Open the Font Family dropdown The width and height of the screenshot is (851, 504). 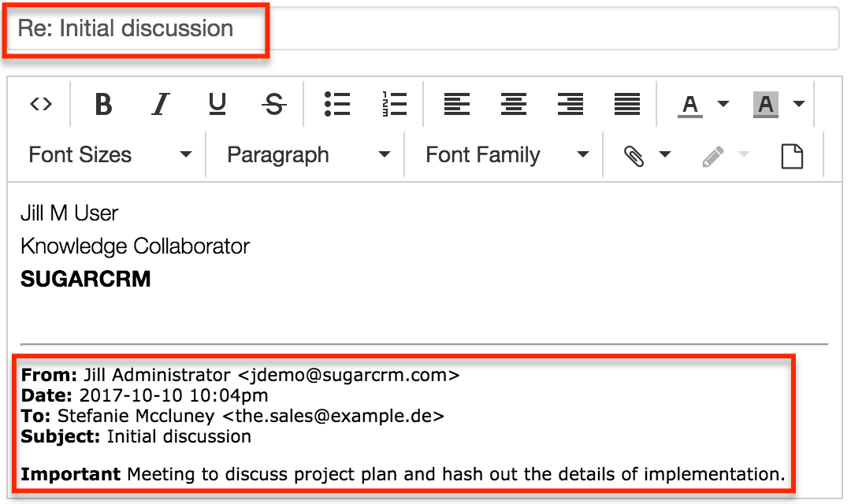[507, 155]
